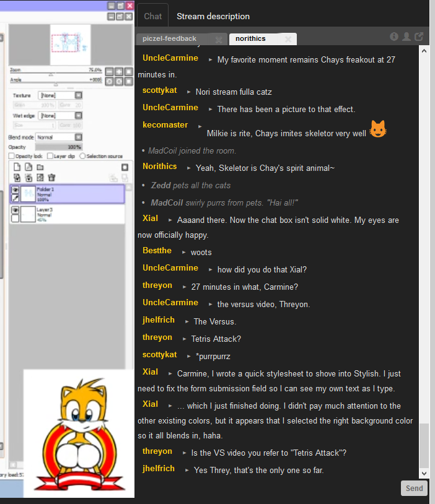Toggle the pen edit mark on Folder1
Screen dimensions: 435x504
tap(15, 198)
